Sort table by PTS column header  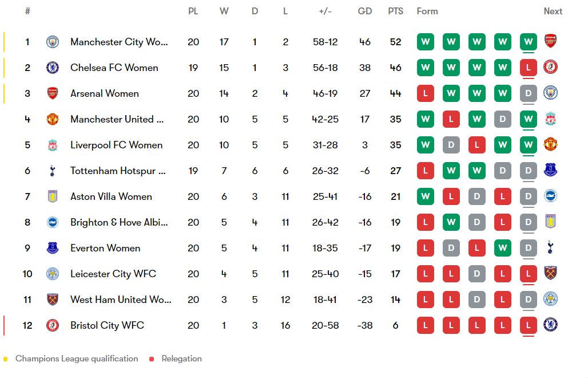point(396,11)
